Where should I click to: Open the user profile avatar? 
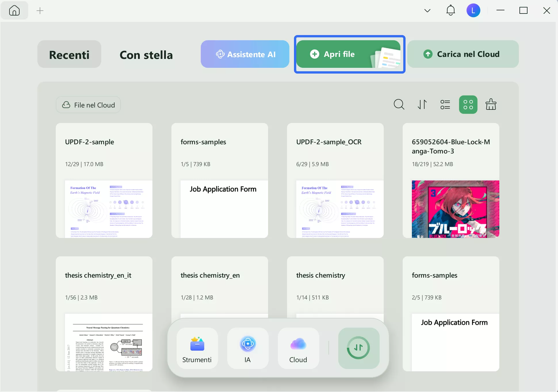(473, 11)
